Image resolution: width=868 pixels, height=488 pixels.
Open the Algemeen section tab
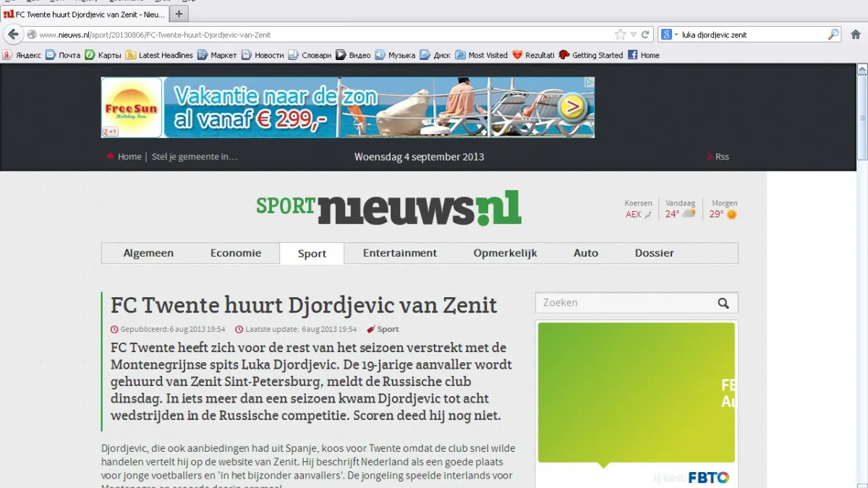click(x=148, y=253)
